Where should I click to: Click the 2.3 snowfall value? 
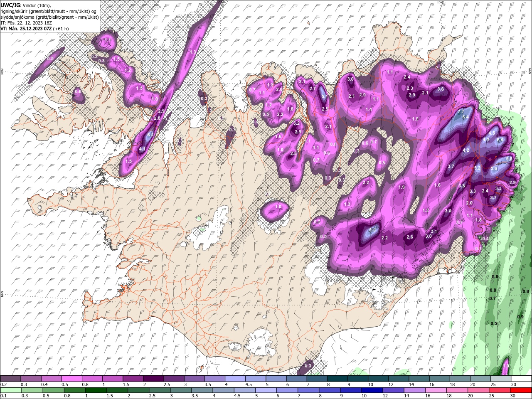click(x=410, y=88)
